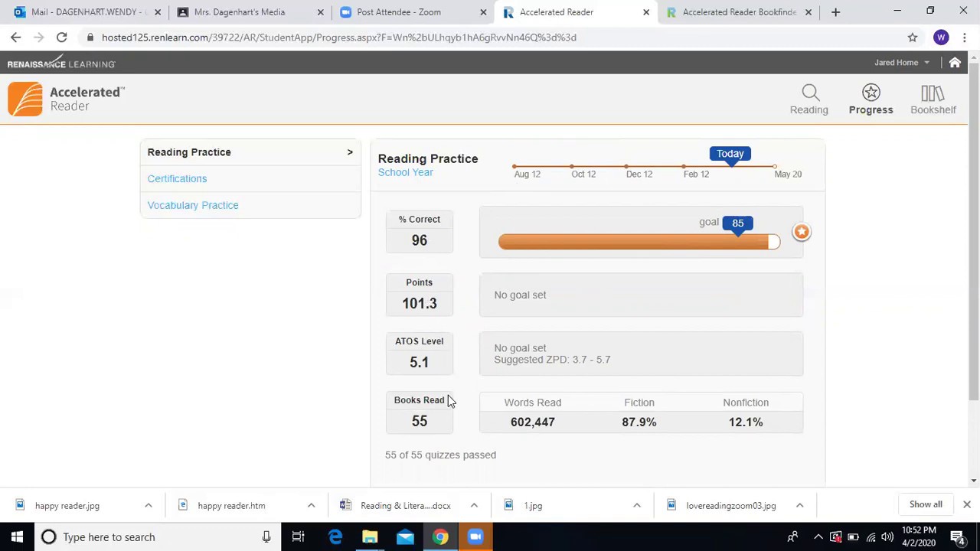Click the Dec 12 timeline point
Screen dimensions: 980x551
[626, 166]
